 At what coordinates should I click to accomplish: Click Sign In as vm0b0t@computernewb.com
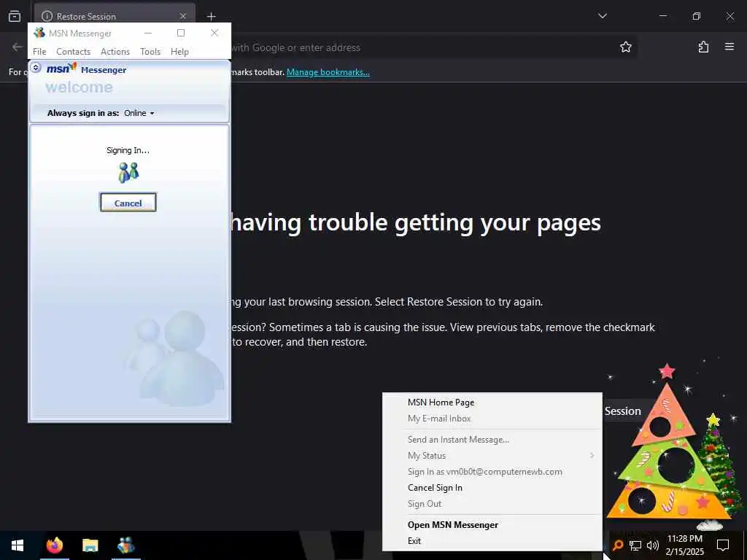coord(492,472)
